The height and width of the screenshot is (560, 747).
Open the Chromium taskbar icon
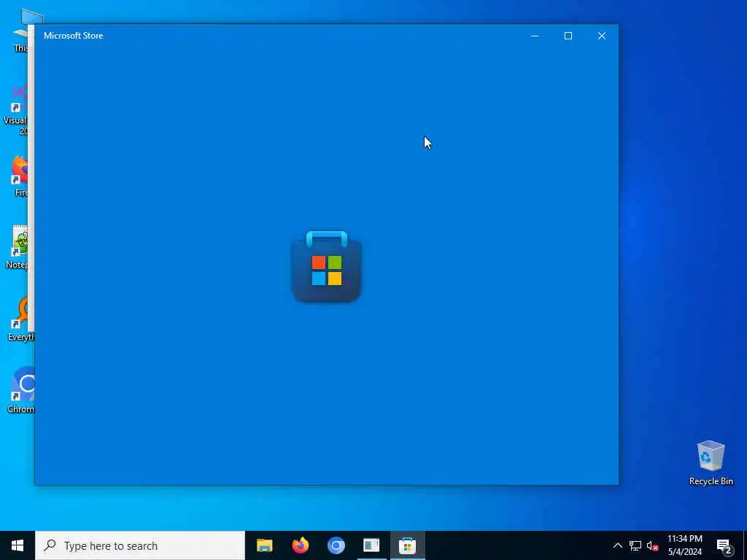click(336, 545)
